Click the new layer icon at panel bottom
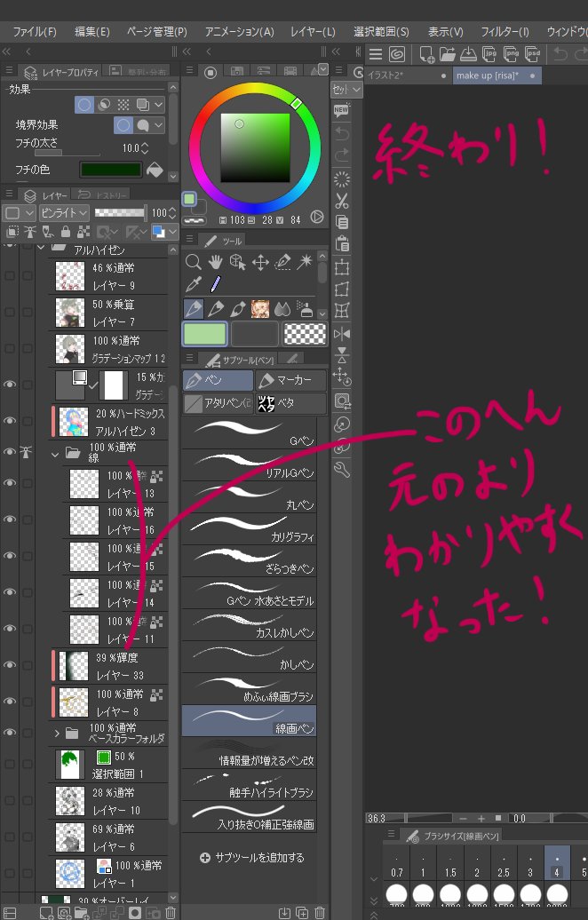 point(46,913)
